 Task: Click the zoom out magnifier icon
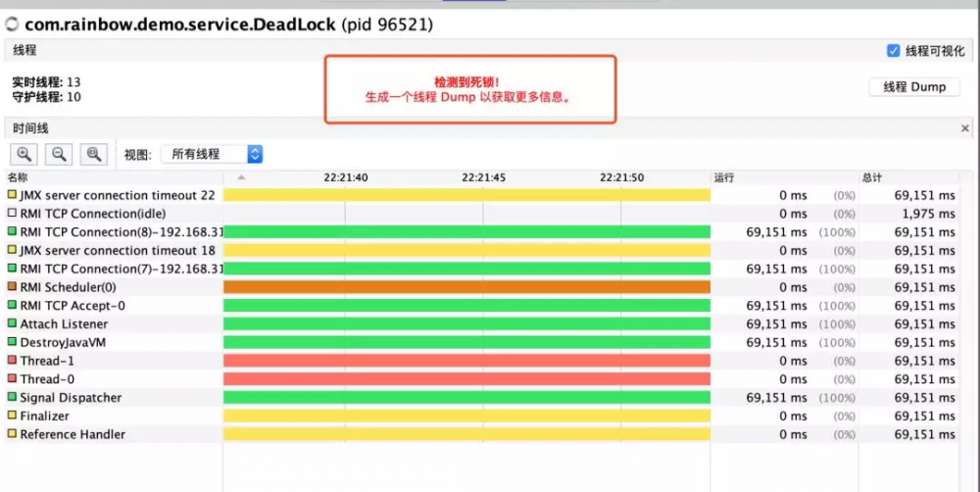tap(59, 154)
